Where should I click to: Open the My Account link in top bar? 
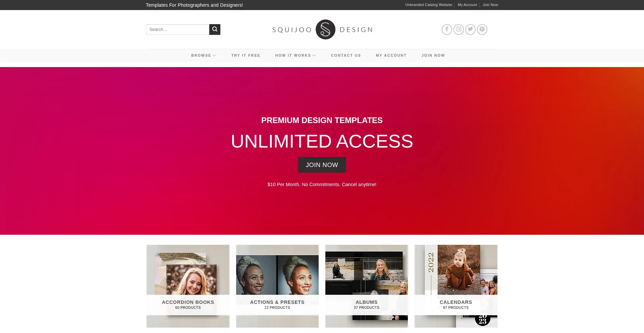coord(467,5)
